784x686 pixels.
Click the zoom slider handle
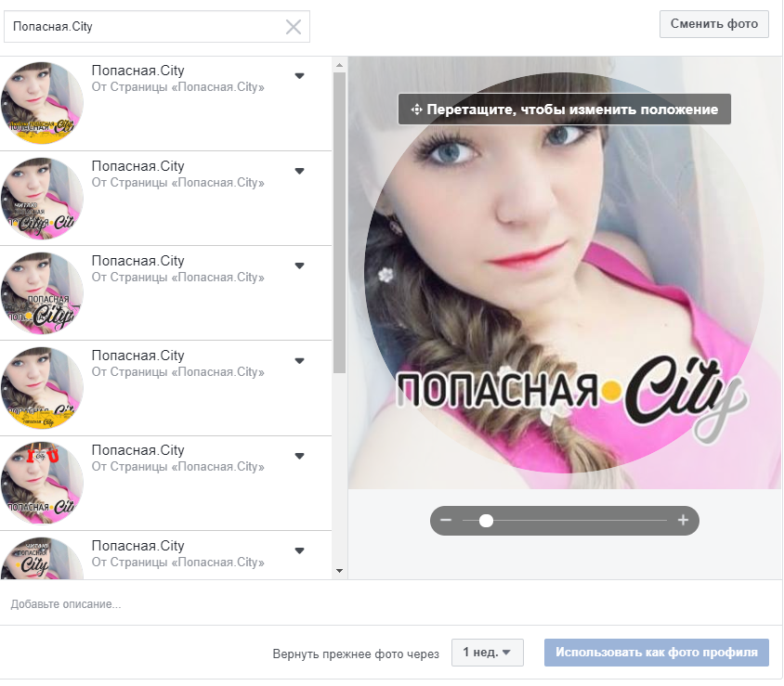[486, 521]
